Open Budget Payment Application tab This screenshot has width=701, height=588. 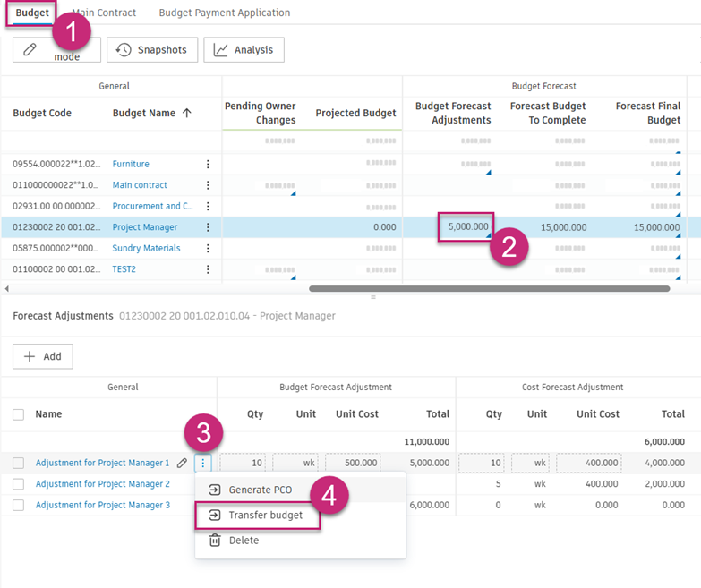coord(225,13)
